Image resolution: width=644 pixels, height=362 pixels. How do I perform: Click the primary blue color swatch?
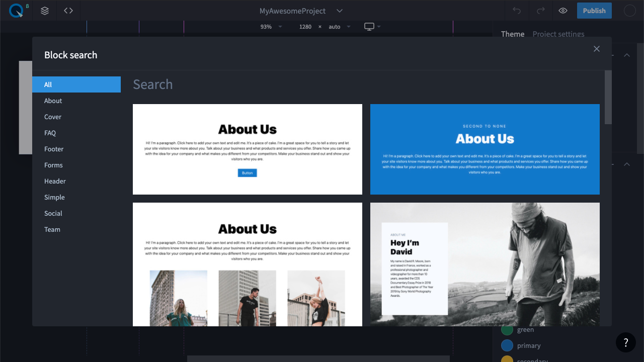507,345
